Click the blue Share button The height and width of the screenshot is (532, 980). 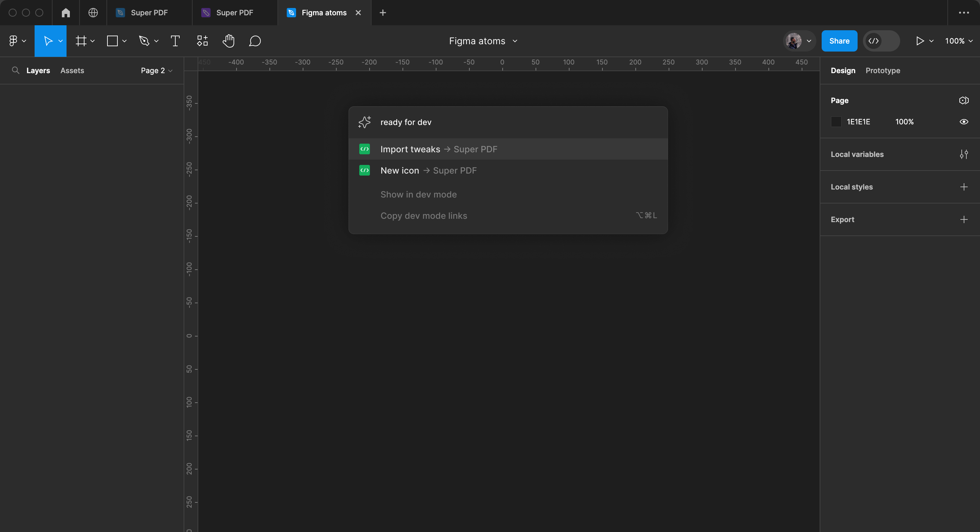click(839, 41)
